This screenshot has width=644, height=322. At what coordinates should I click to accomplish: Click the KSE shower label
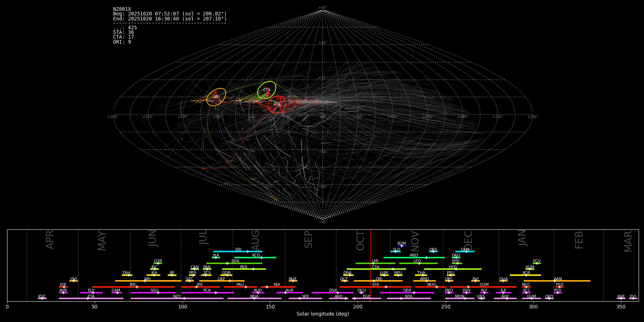click(42, 297)
